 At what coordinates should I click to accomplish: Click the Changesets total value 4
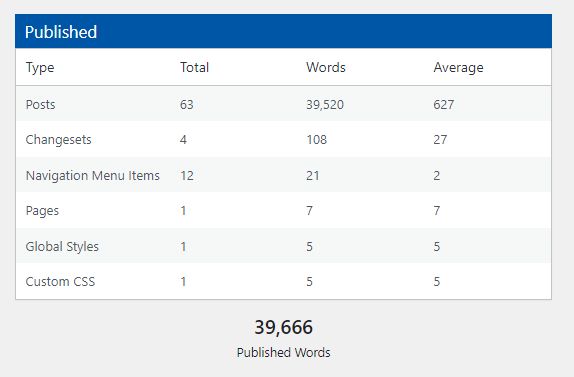click(183, 139)
